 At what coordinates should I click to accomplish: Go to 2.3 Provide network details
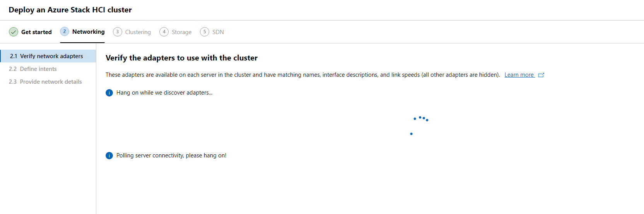[x=51, y=82]
